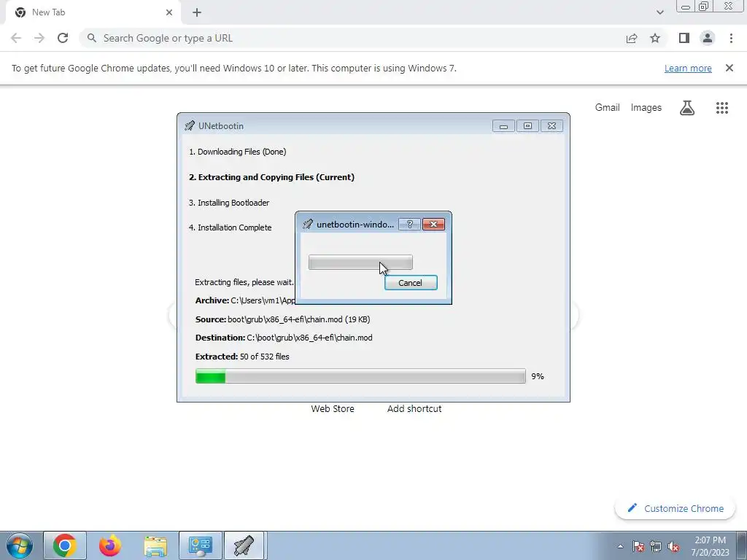Open the tab search dropdown chevron

[659, 12]
